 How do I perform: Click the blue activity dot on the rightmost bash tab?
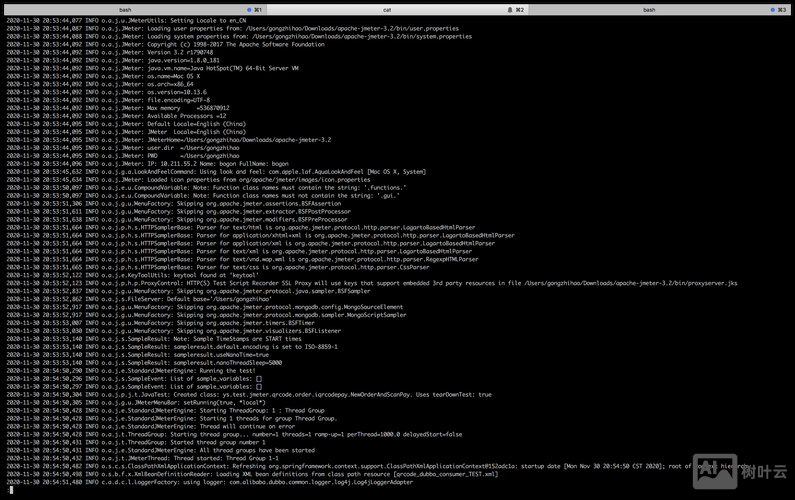(x=777, y=8)
